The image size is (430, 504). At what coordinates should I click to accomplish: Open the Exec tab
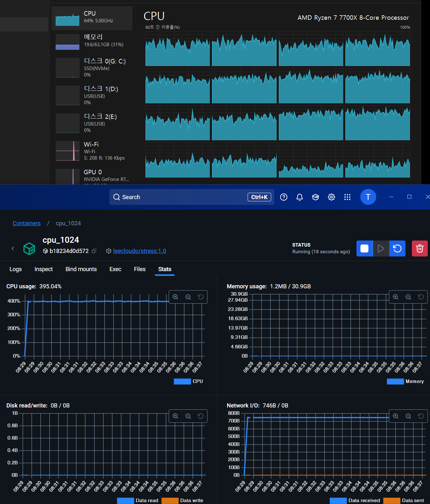tap(115, 269)
